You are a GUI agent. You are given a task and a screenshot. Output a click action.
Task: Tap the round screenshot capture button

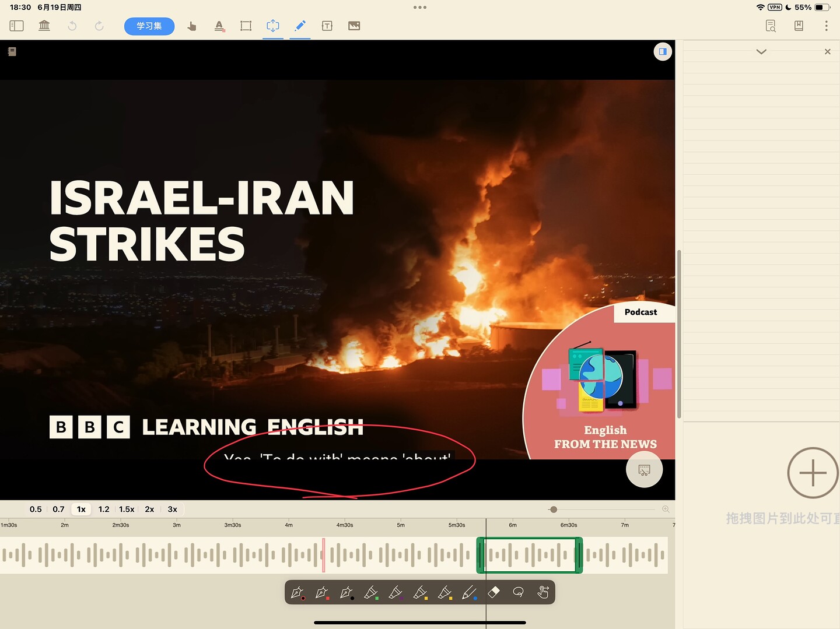(644, 469)
